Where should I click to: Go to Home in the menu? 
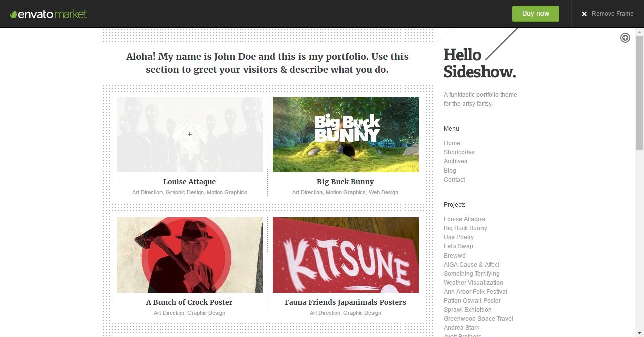[452, 143]
